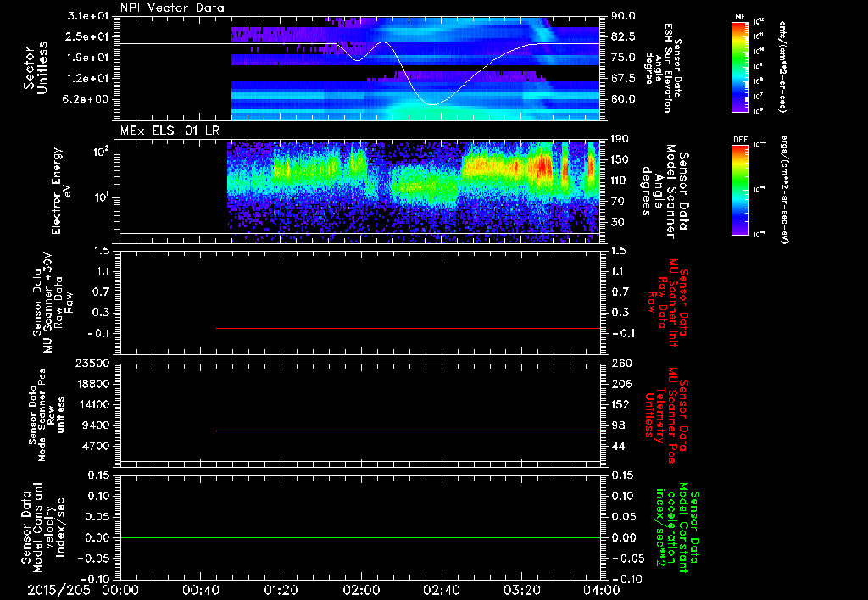868x600 pixels.
Task: Click the red "MU Scanner Inh Raw Data" label
Action: [667, 303]
